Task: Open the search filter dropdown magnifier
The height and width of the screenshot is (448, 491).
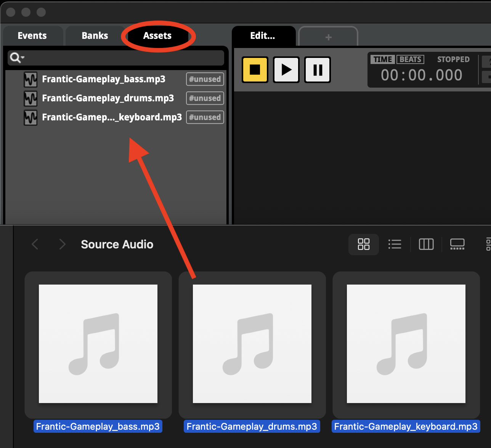Action: 17,58
